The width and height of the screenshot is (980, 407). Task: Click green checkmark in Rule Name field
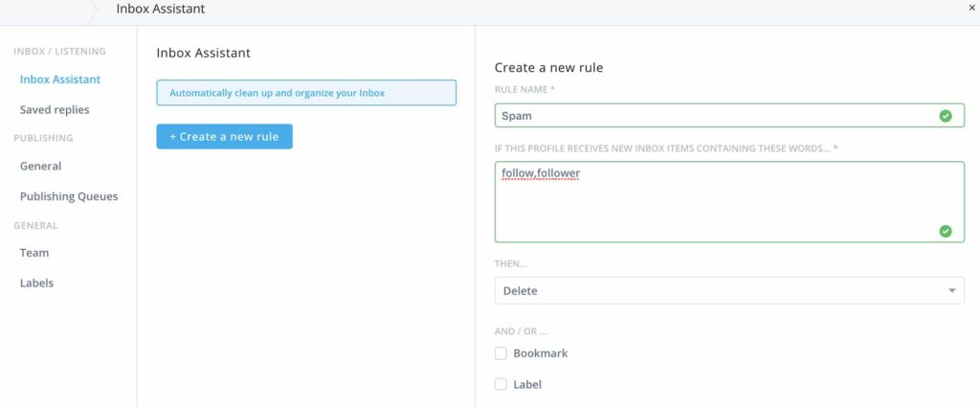tap(946, 116)
